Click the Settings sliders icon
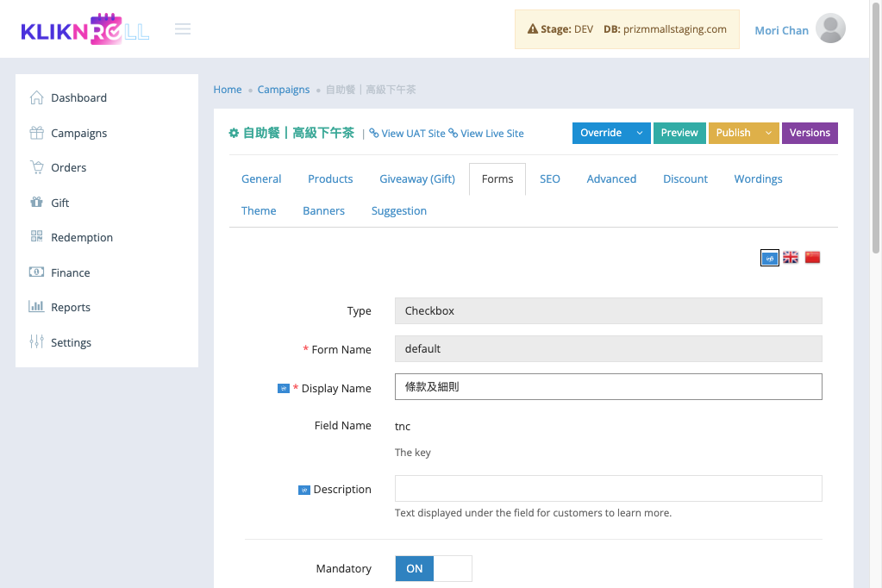 click(36, 341)
